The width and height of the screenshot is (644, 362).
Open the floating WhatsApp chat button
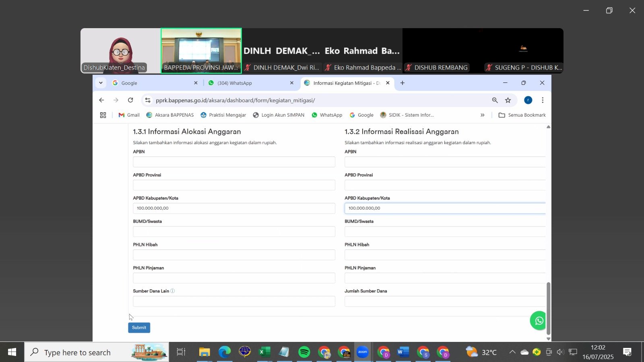(539, 321)
